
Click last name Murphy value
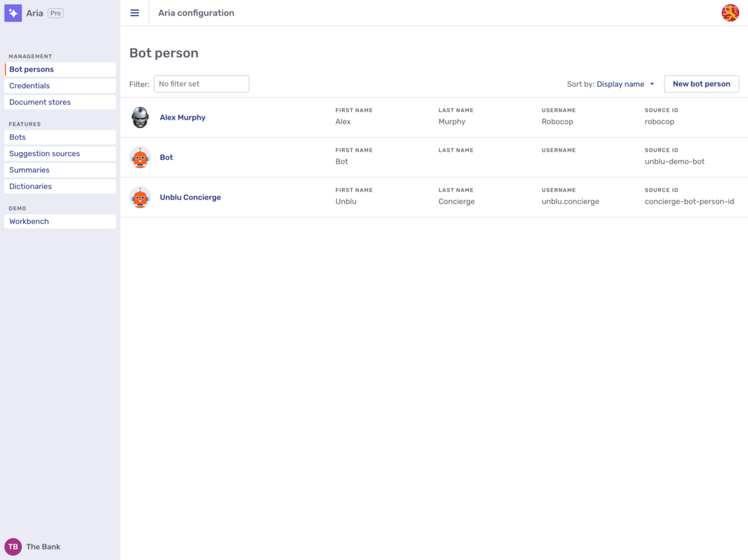pos(452,122)
